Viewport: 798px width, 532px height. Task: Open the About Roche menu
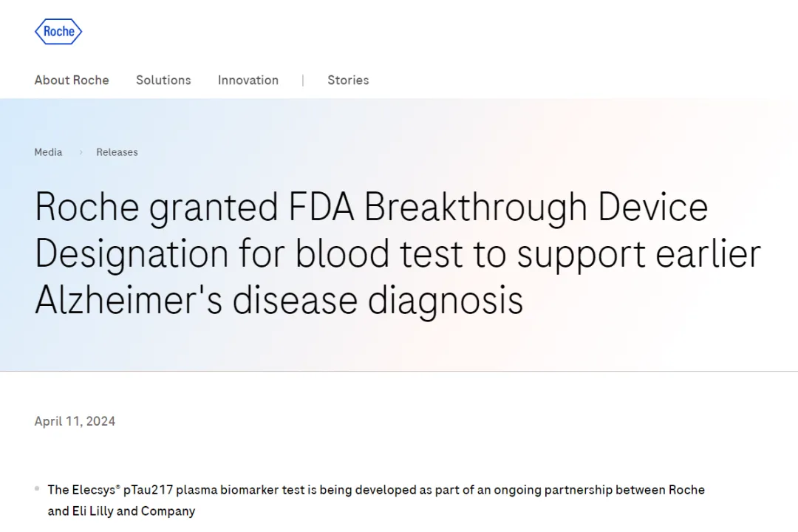[72, 80]
